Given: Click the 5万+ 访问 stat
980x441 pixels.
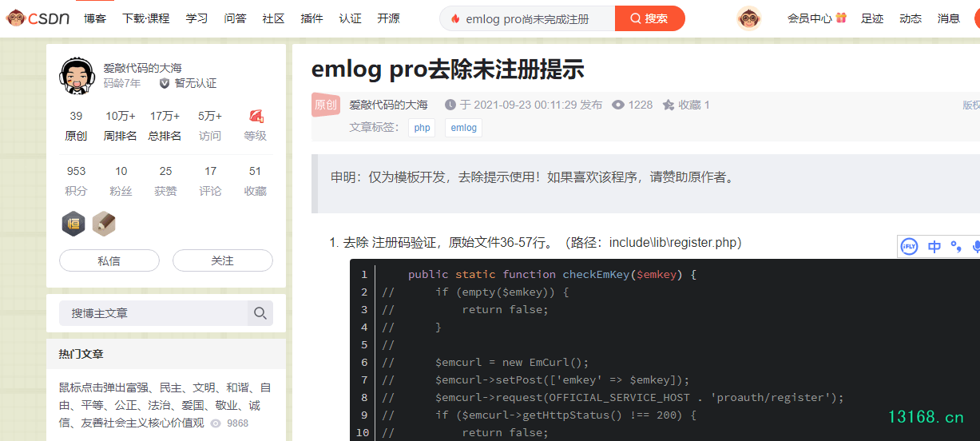Looking at the screenshot, I should click(x=210, y=125).
